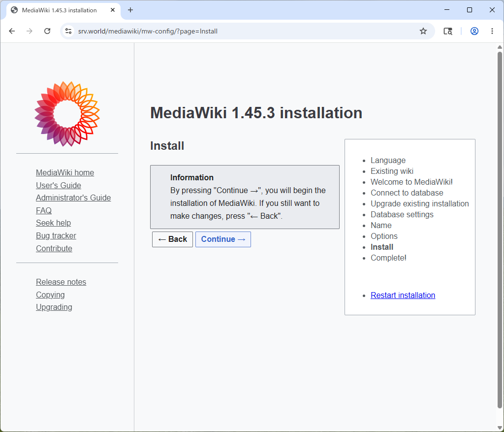Click the Restart installation link
This screenshot has height=432, width=504.
click(x=403, y=295)
